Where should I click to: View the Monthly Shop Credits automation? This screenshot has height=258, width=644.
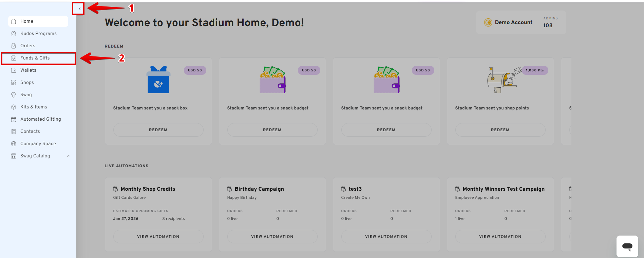158,237
